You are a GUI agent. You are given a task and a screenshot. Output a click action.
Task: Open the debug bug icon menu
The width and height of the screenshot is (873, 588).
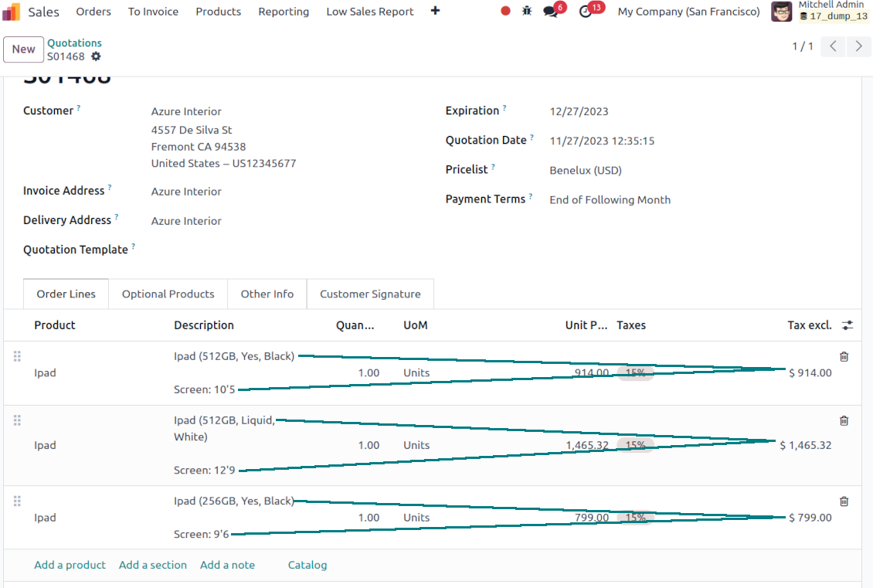tap(527, 11)
